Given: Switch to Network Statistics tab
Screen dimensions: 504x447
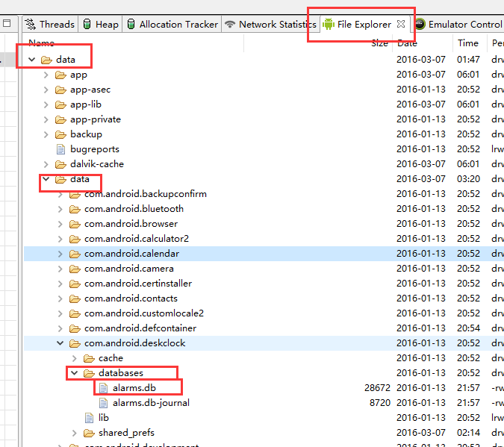Looking at the screenshot, I should click(x=270, y=24).
